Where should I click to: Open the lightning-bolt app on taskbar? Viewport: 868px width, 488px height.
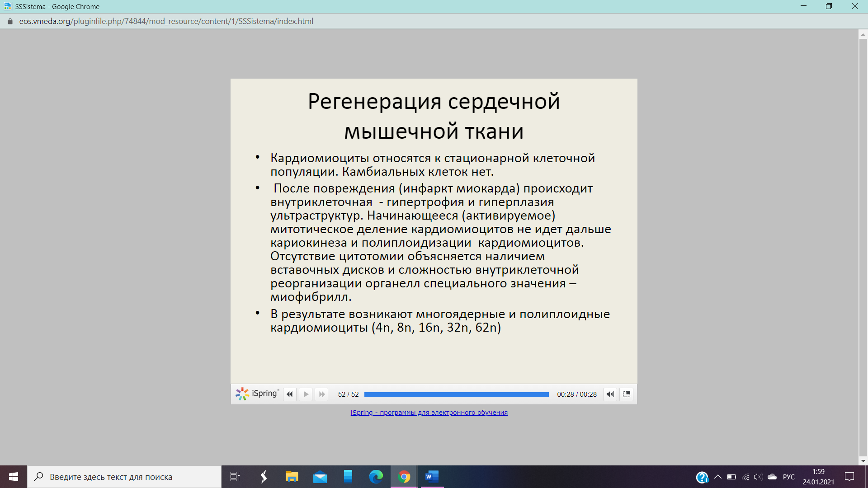[264, 477]
